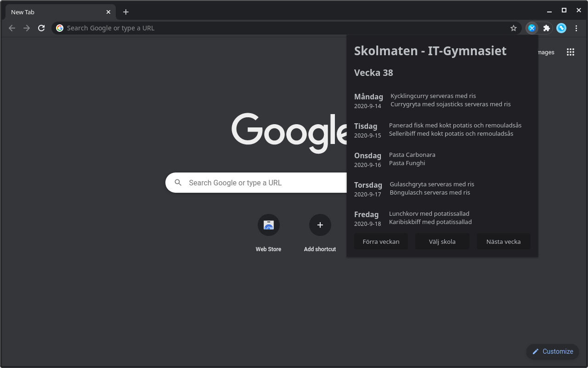588x368 pixels.
Task: Bookmark the page via the star icon
Action: [513, 28]
